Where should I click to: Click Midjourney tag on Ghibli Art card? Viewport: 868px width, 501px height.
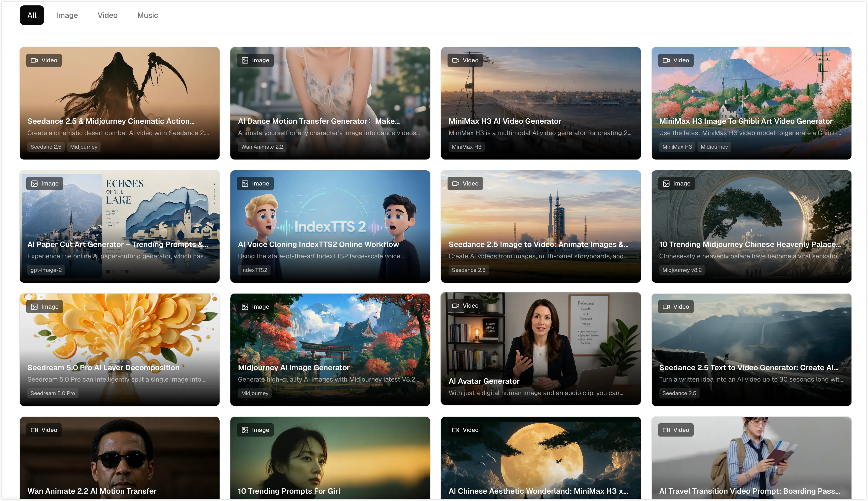pyautogui.click(x=714, y=147)
